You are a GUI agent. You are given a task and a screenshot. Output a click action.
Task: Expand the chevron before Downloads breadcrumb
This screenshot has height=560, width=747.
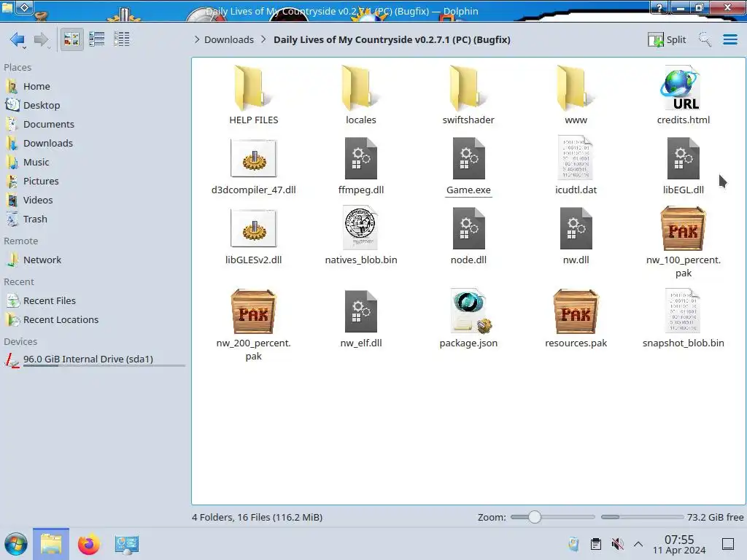coord(197,39)
